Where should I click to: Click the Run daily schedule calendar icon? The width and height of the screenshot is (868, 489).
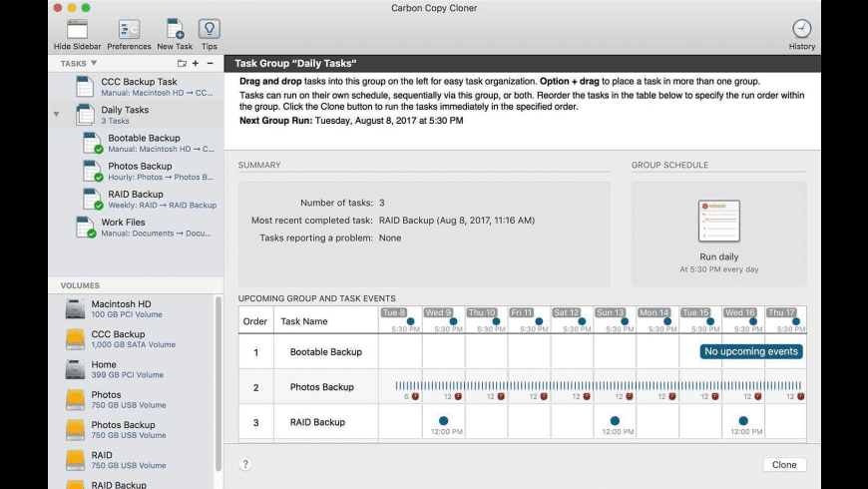[x=718, y=222]
